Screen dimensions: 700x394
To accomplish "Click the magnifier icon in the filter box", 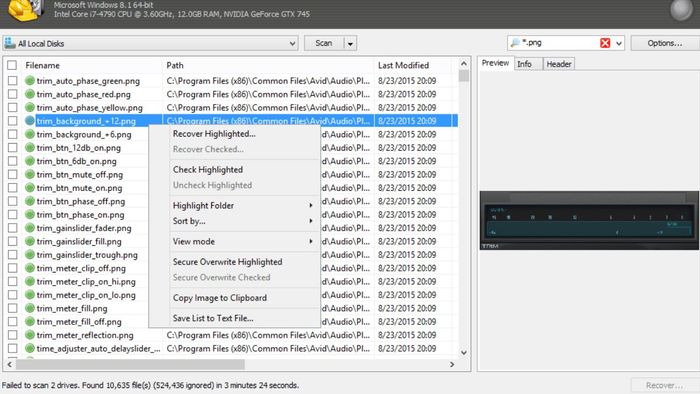I will 515,43.
